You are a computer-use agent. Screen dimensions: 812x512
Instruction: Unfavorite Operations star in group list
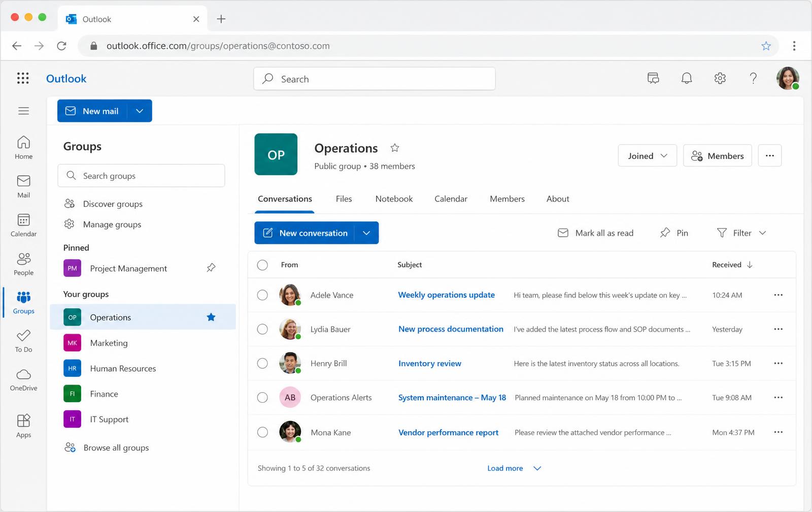click(211, 317)
